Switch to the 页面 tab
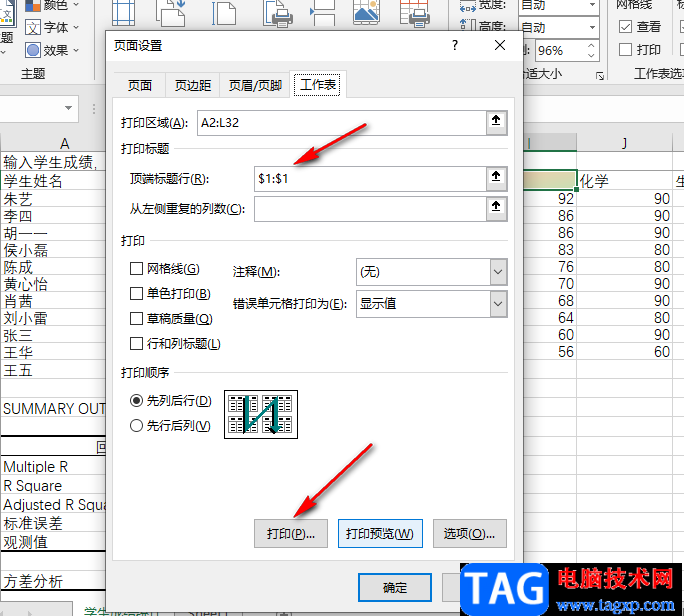This screenshot has width=684, height=616. pyautogui.click(x=140, y=86)
